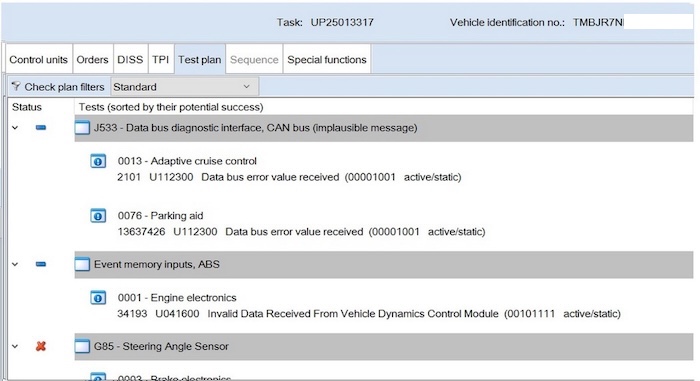Click 'Tests (sorted by their potential success)' header
700x381 pixels.
[x=171, y=107]
